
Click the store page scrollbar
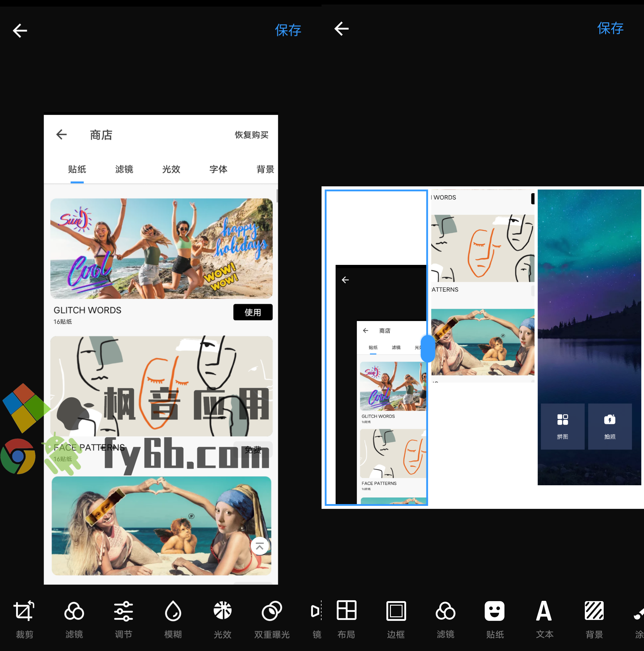pyautogui.click(x=277, y=196)
